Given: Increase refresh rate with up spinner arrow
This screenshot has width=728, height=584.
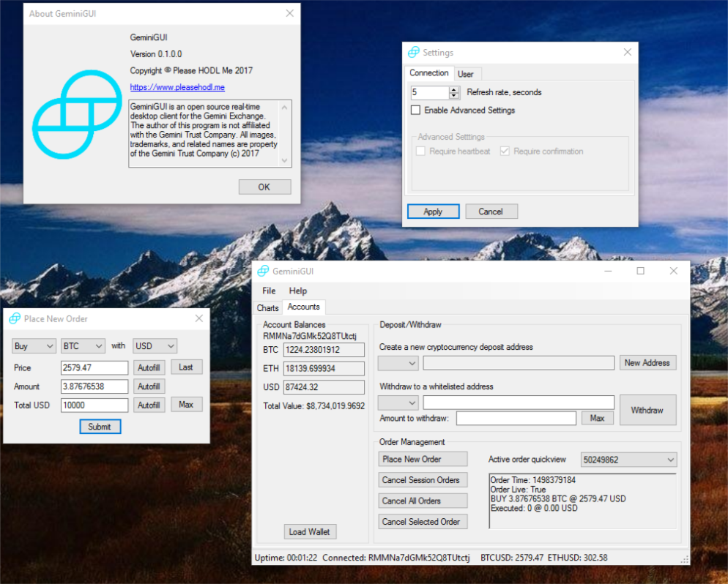Looking at the screenshot, I should [x=454, y=89].
